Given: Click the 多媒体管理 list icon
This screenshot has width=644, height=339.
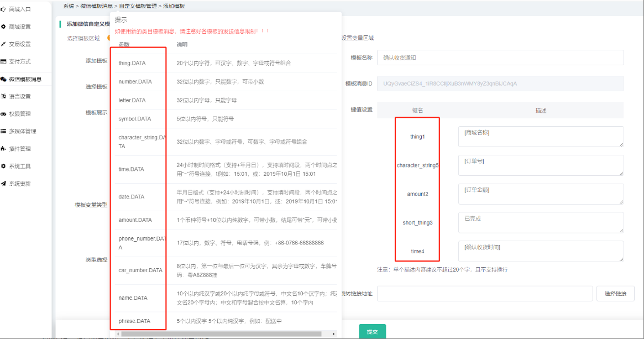Looking at the screenshot, I should point(3,131).
